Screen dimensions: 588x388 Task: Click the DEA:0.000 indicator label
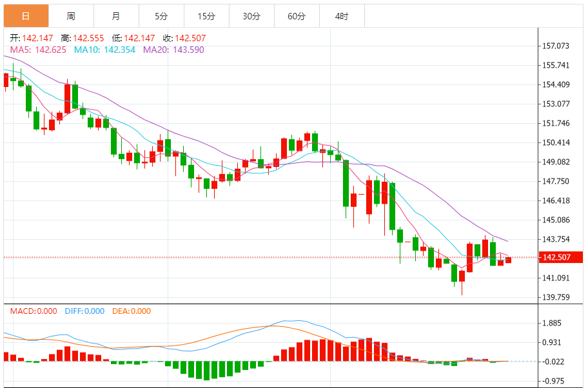132,311
